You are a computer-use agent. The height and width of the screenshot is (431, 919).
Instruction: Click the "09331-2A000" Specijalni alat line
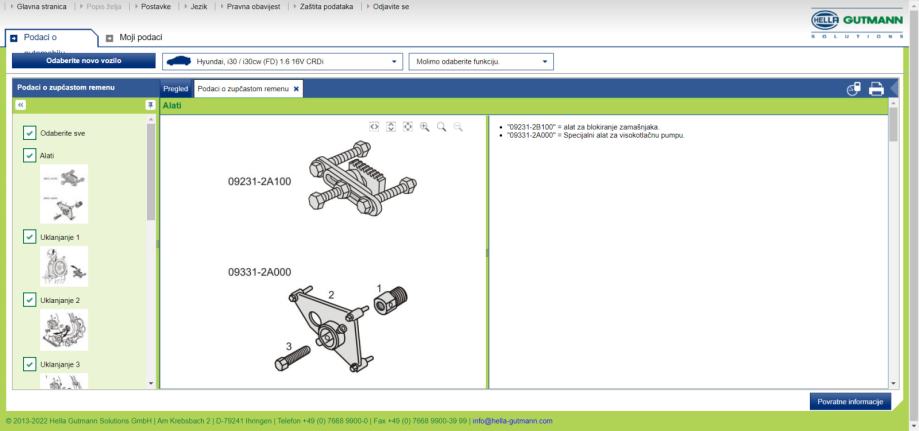tap(595, 135)
